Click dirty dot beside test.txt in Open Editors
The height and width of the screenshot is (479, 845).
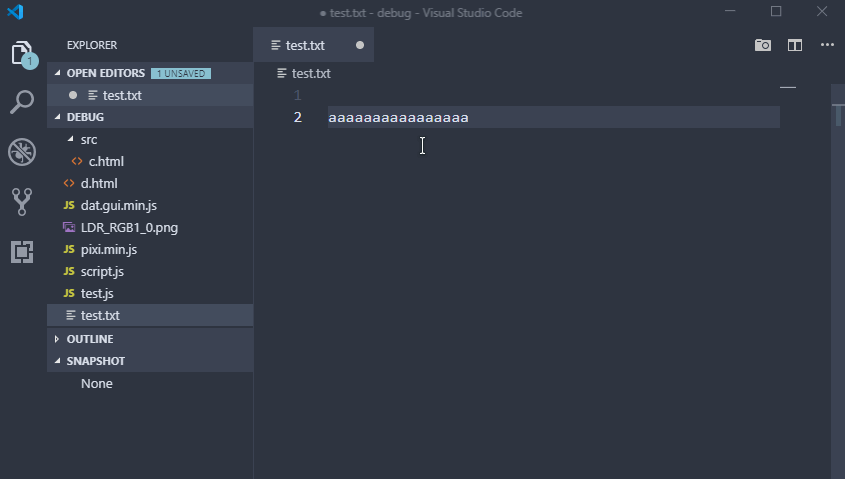73,95
